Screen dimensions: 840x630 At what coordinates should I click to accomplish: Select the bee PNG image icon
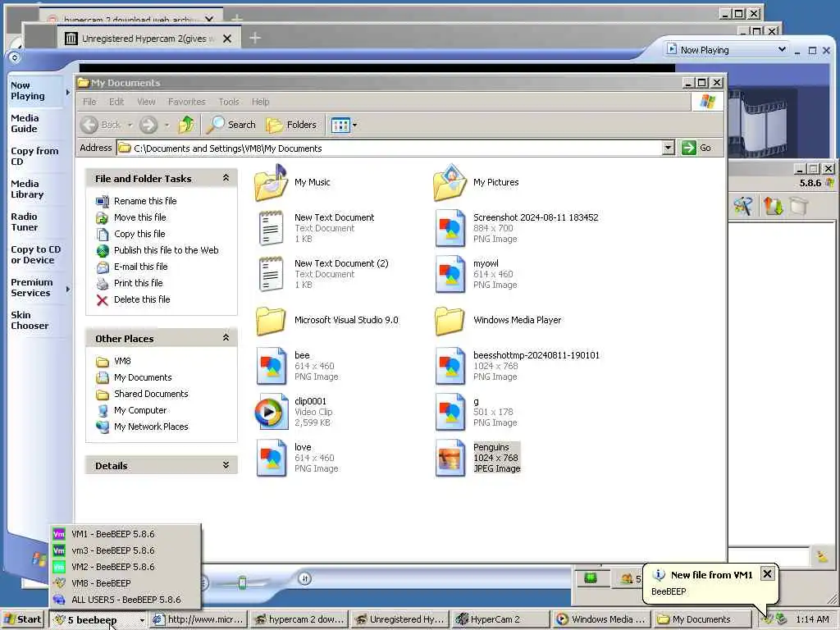tap(271, 366)
